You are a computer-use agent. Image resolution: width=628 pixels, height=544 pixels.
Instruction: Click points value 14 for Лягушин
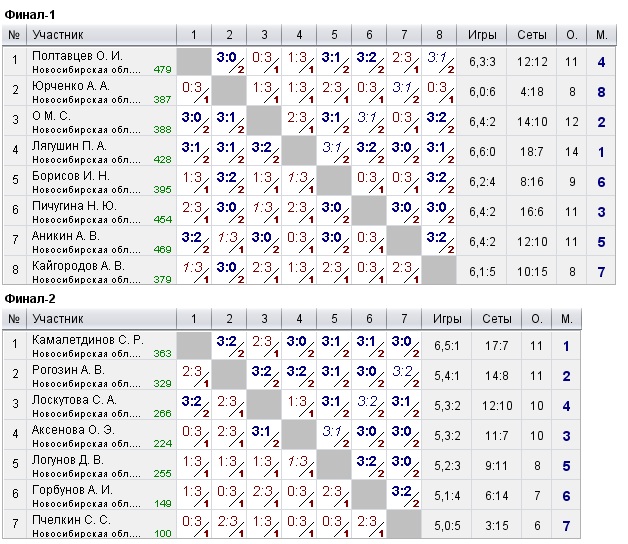coord(571,152)
